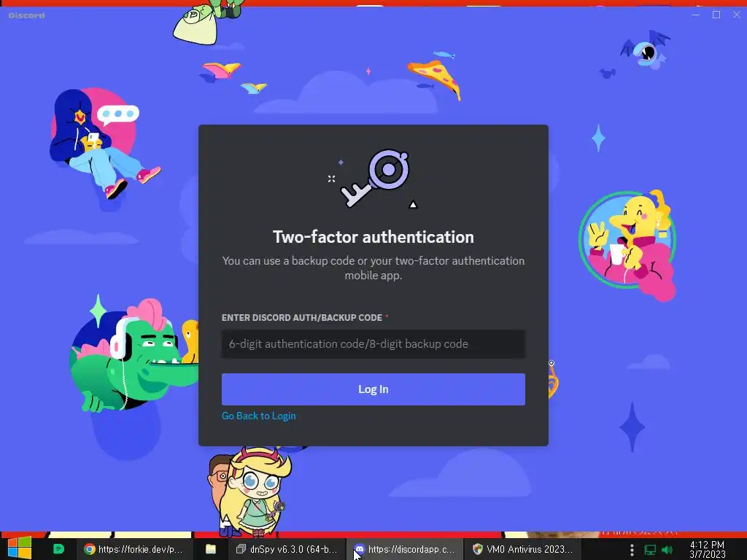
Task: Follow the Go Back to Login link
Action: (259, 416)
